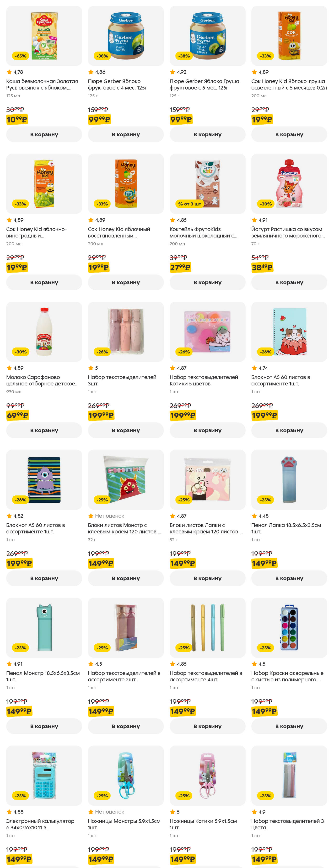Click the -30% badge on the Сарафаново milk
334x868 pixels.
(21, 352)
